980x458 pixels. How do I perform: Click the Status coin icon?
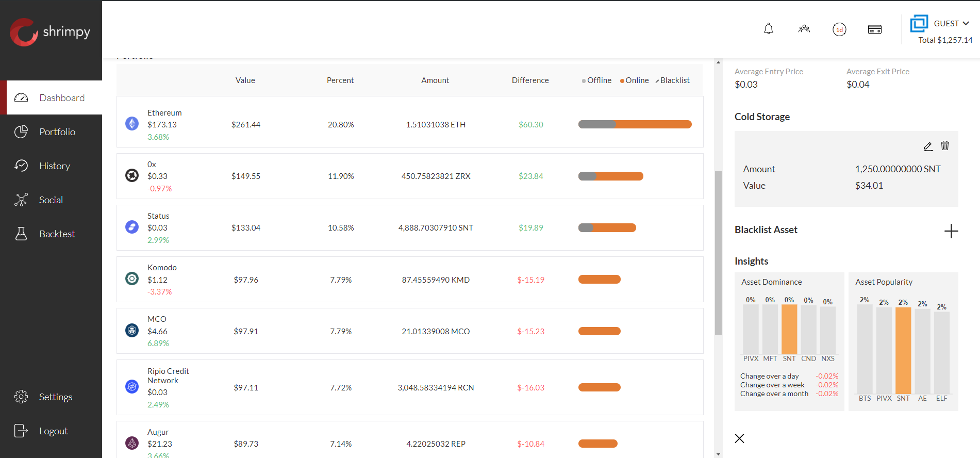tap(132, 227)
